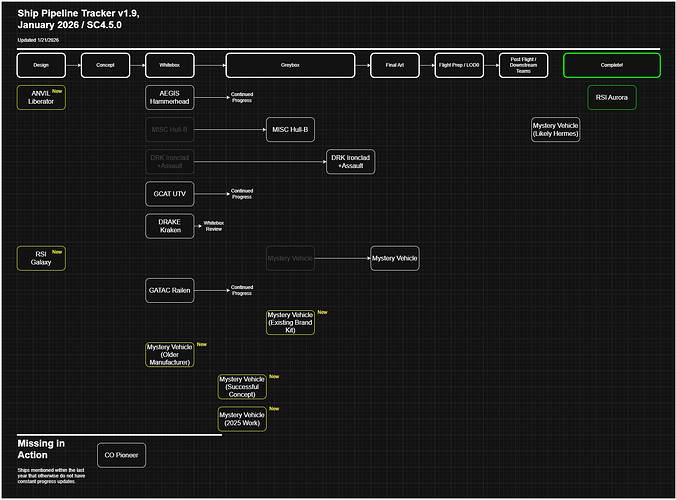Select the Concept stage header

tap(105, 66)
